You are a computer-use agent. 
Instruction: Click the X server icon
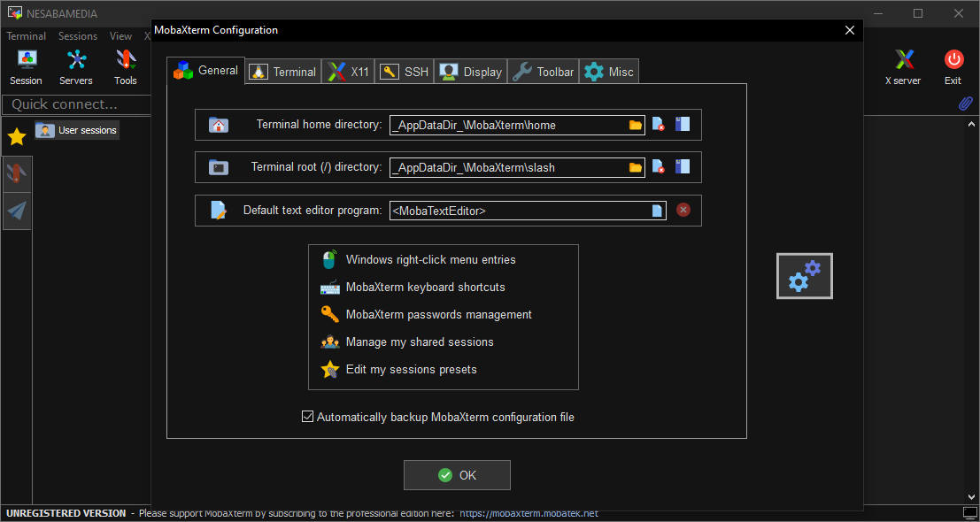(903, 66)
